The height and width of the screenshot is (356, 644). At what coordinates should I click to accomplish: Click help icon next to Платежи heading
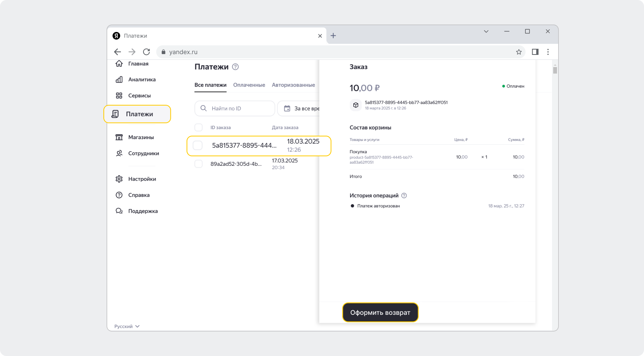235,67
